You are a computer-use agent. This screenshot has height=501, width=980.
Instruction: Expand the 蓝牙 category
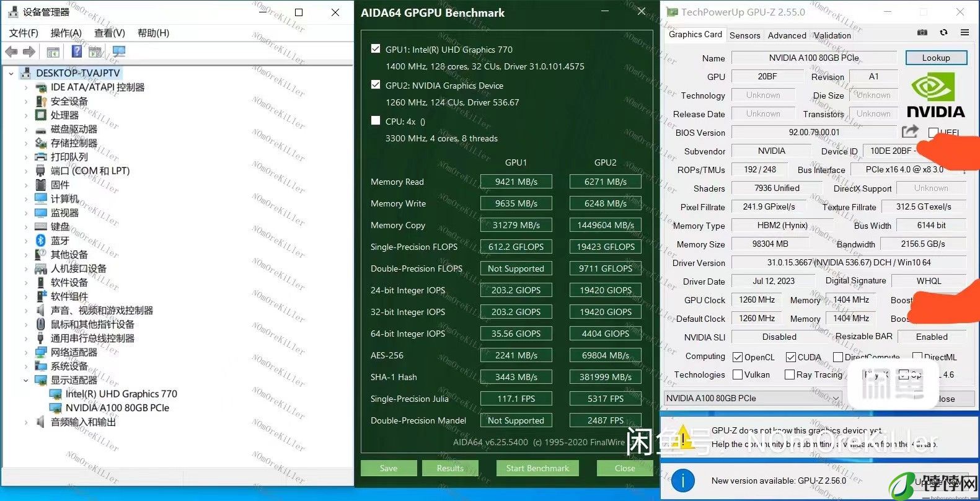coord(25,241)
